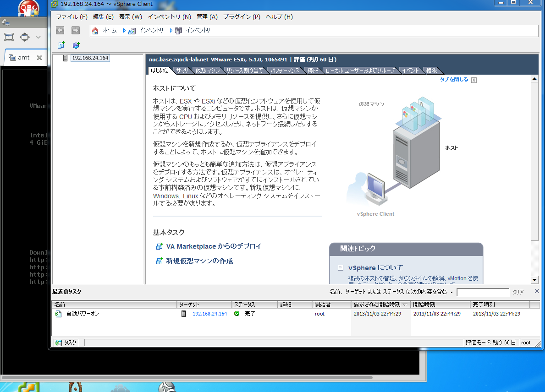Open the インベントリ (N) menu

[x=169, y=16]
